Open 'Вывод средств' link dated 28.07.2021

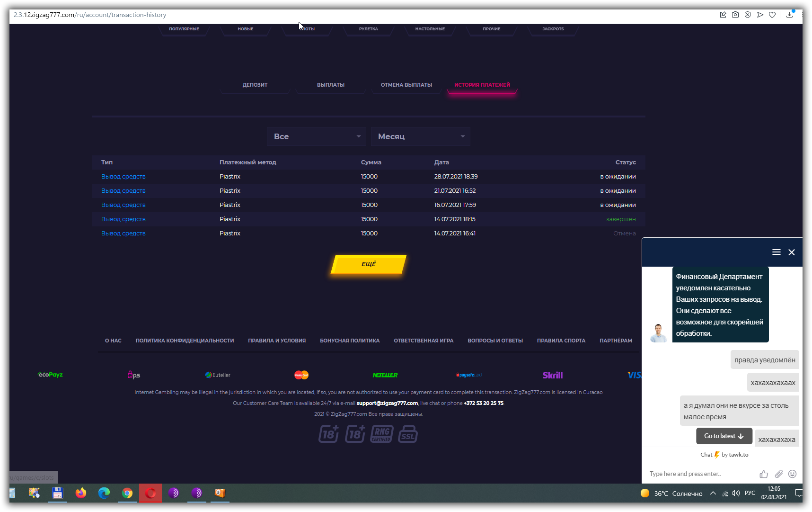click(124, 177)
